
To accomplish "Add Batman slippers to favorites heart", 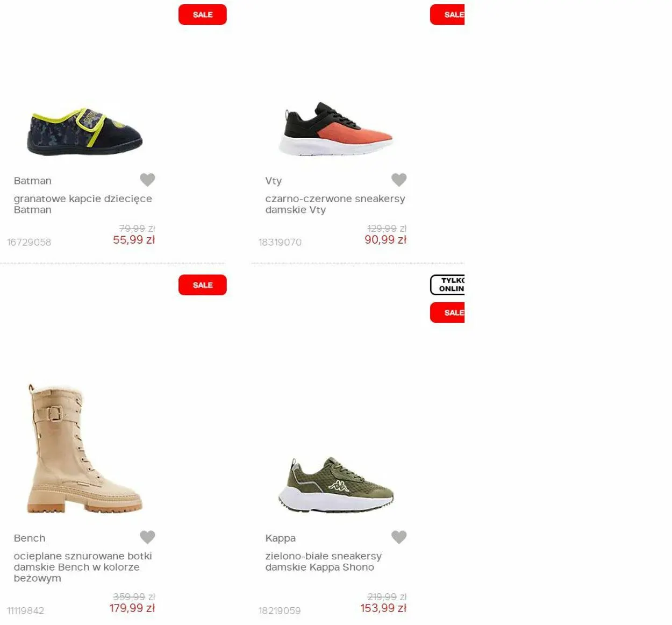I will (x=147, y=180).
